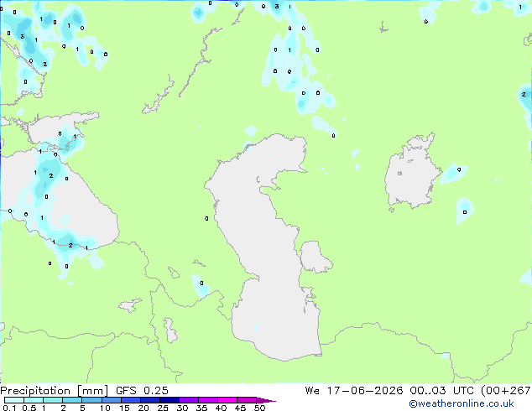
Task: Click the legend swatch between 0.5 and 1
Action: coord(34,400)
